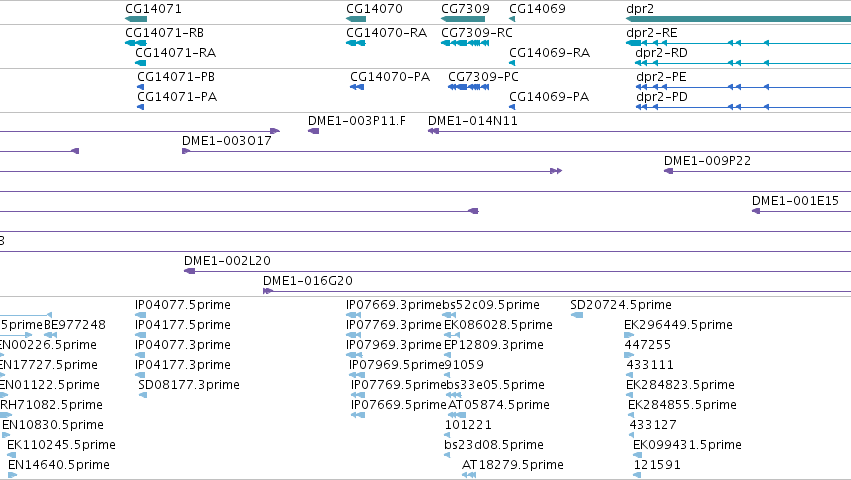Select EST bs52c09.5prime
The height and width of the screenshot is (480, 851).
pyautogui.click(x=491, y=305)
